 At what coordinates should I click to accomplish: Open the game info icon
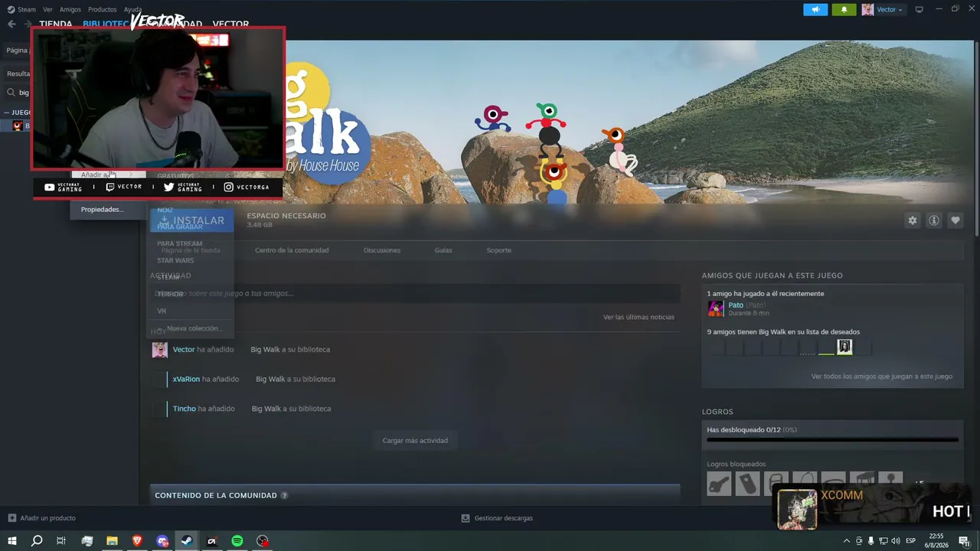coord(934,220)
